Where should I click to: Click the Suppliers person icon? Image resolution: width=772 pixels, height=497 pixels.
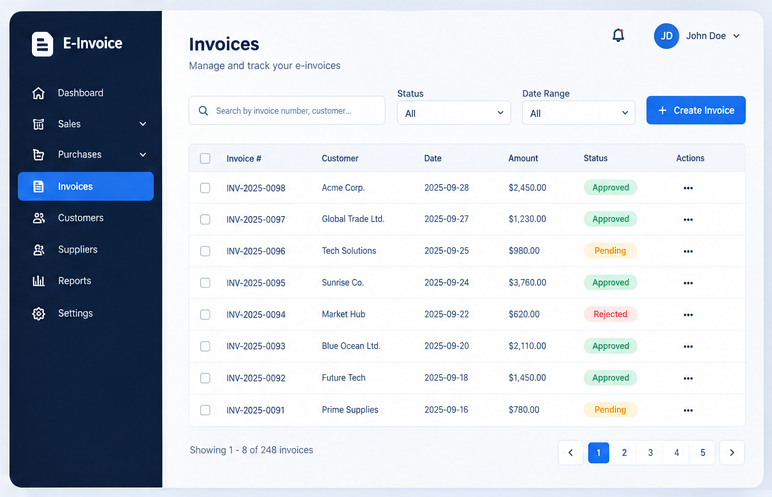[x=38, y=250]
